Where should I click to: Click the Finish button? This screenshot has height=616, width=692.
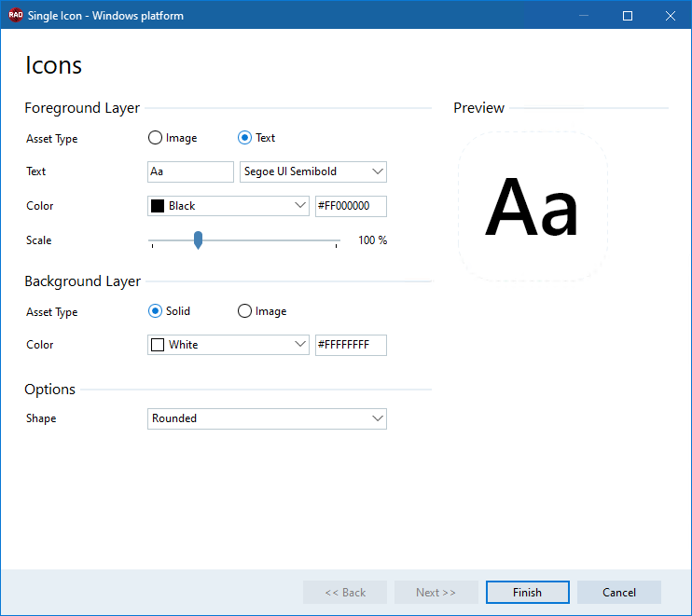[x=527, y=592]
